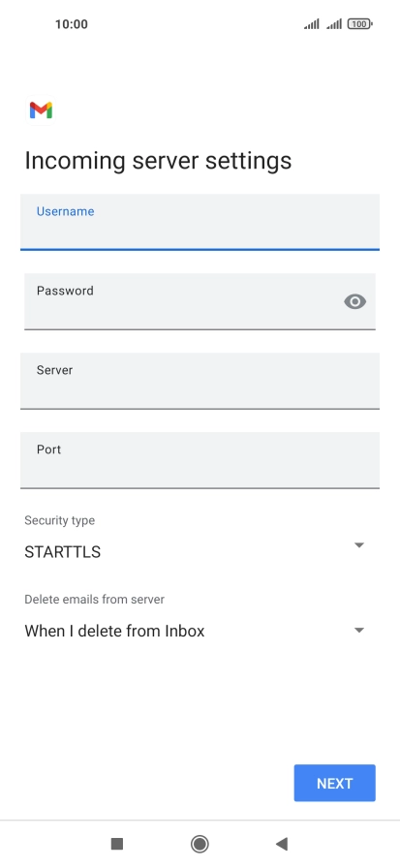Tap the Security type label
The image size is (400, 868).
(60, 520)
